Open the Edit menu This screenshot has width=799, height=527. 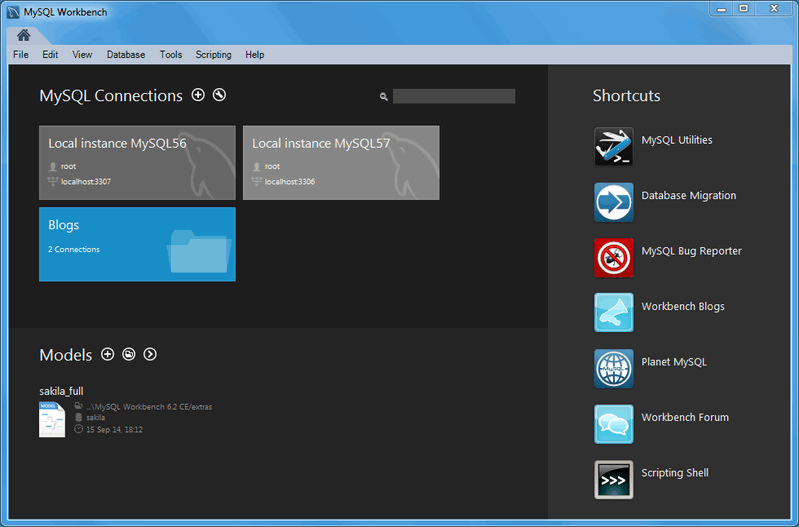click(50, 55)
